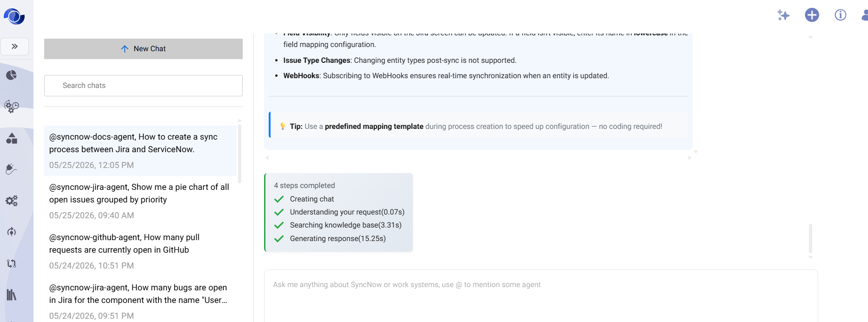
Task: Open the gears-with-clock scheduling icon in sidebar
Action: point(12,107)
